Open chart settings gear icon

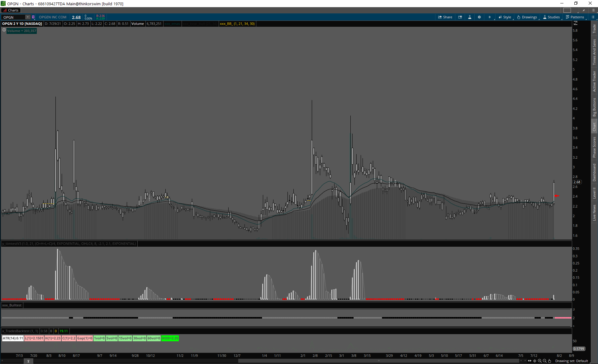tap(479, 17)
